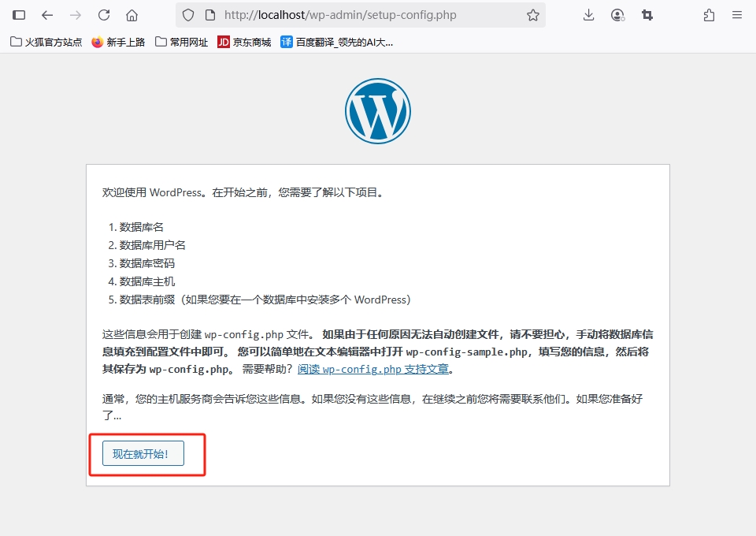Click the page info icon in address bar
This screenshot has width=756, height=536.
(210, 16)
